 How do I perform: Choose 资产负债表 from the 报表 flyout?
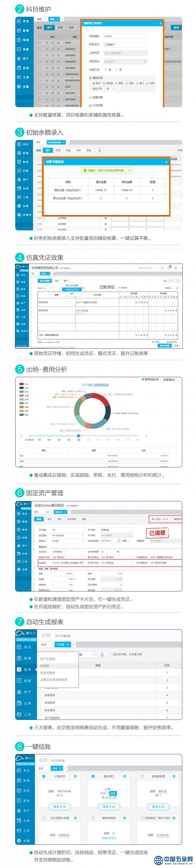[48, 659]
